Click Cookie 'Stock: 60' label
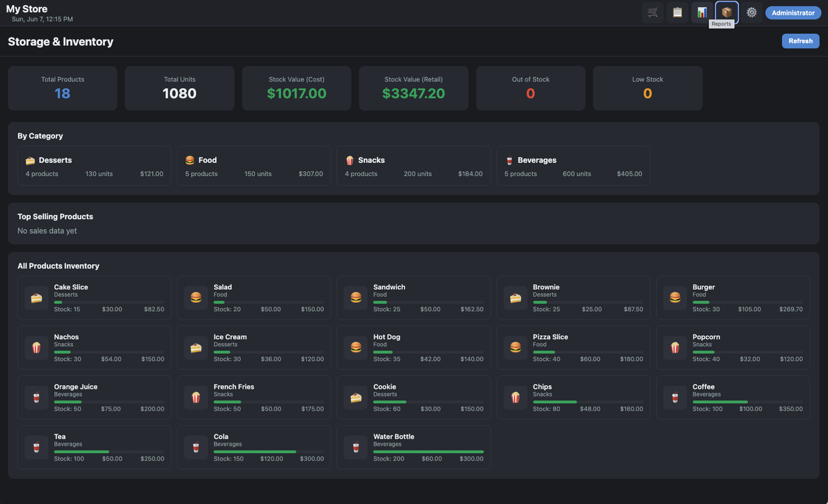Viewport: 828px width, 504px height. pos(387,409)
